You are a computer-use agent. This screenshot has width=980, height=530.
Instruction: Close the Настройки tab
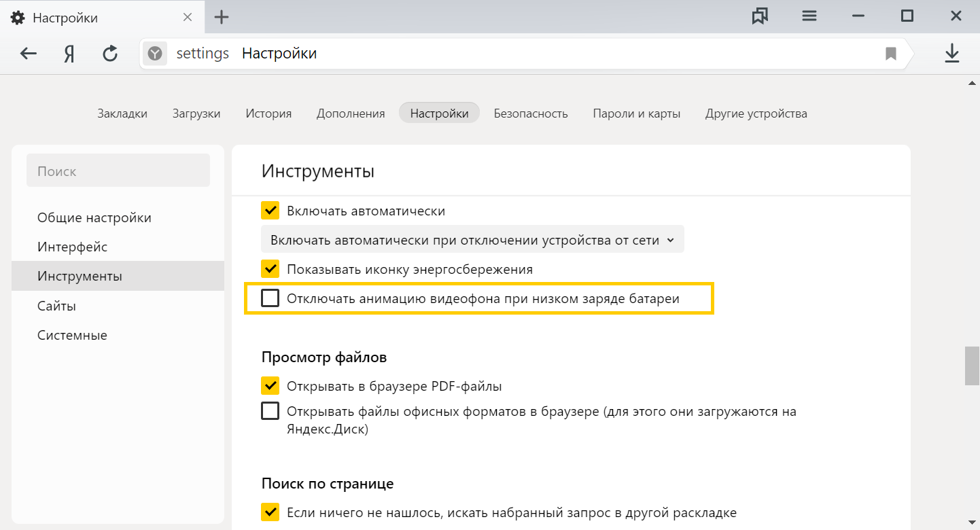[188, 17]
